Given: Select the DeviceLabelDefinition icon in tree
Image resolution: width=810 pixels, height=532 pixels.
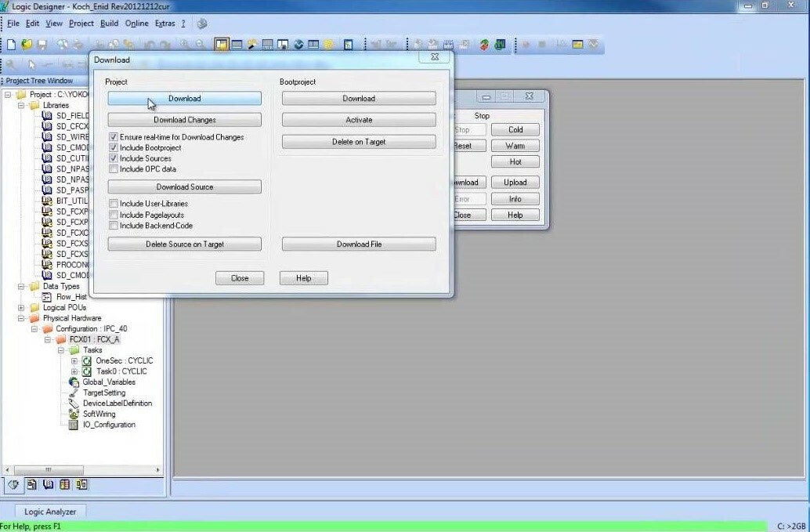Looking at the screenshot, I should point(74,404).
